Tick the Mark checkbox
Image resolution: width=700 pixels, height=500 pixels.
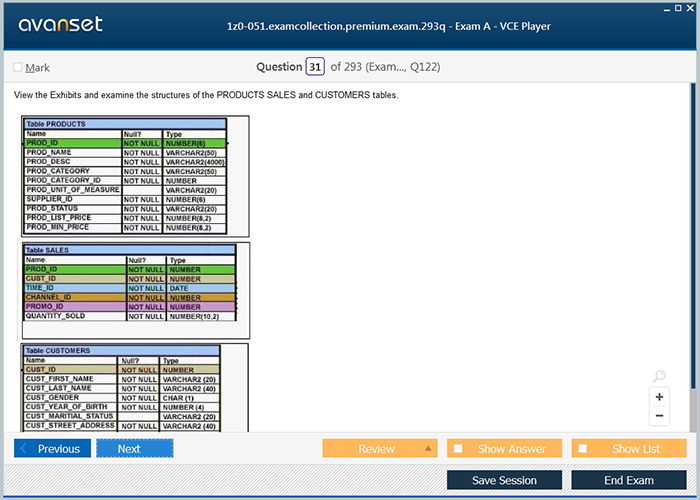pos(18,67)
